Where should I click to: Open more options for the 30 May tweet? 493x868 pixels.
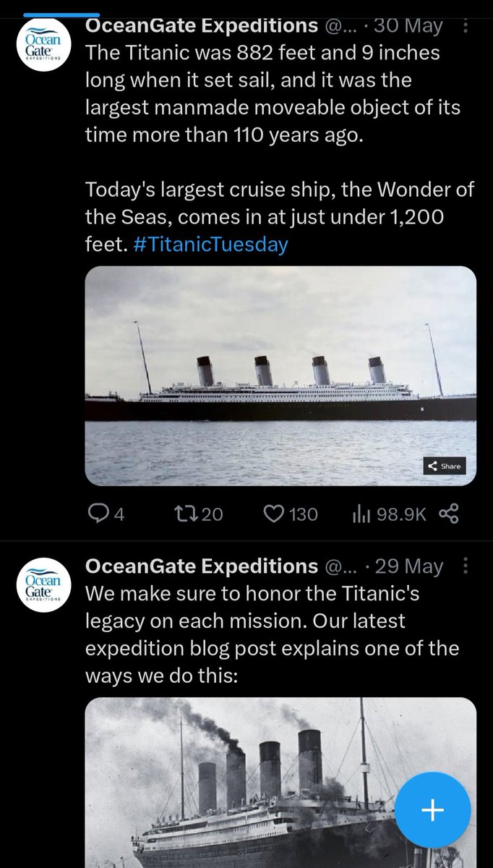point(466,27)
